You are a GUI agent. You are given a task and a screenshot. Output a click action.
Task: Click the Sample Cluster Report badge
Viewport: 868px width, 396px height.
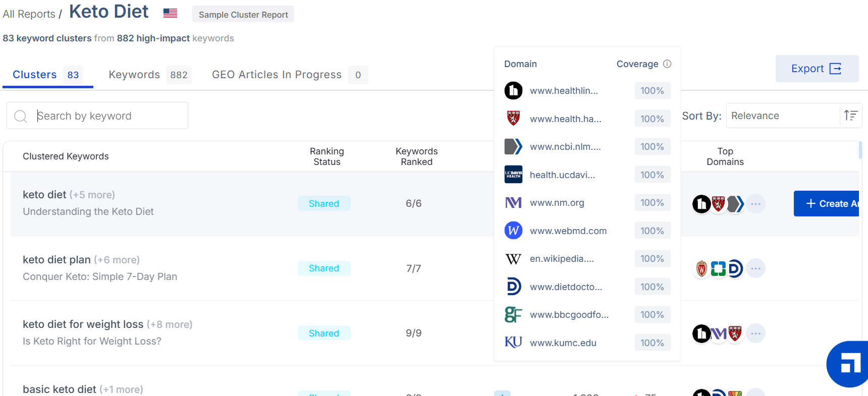tap(243, 15)
